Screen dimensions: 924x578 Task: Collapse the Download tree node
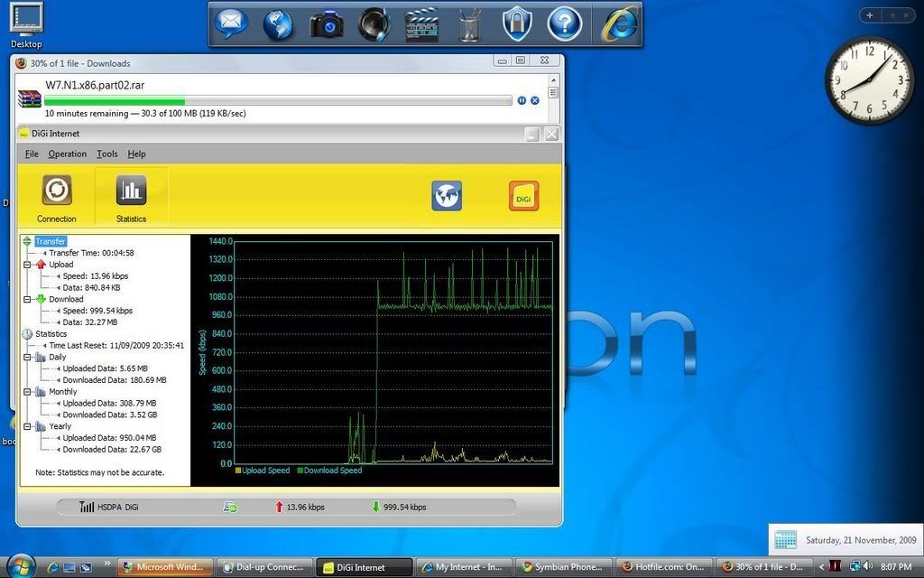point(27,299)
